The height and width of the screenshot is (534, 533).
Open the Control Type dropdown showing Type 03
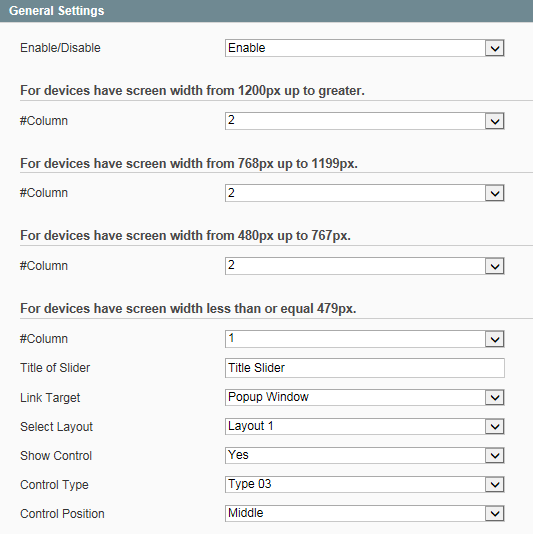coord(364,484)
